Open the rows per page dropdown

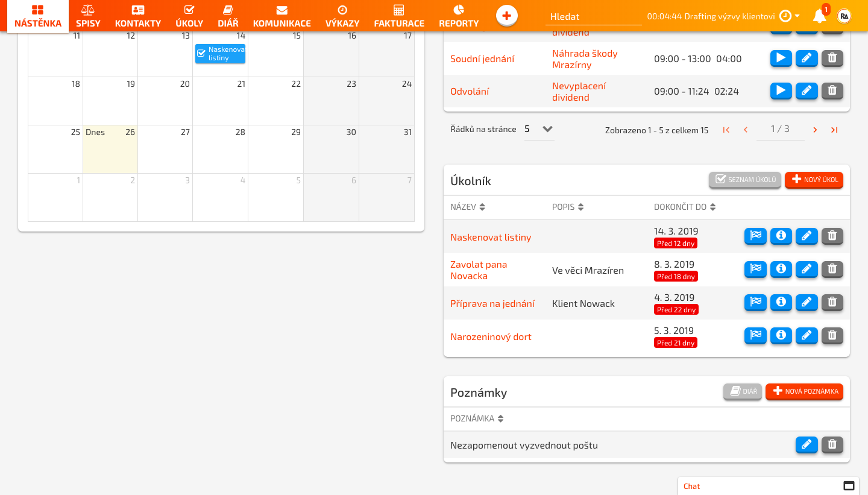(539, 129)
